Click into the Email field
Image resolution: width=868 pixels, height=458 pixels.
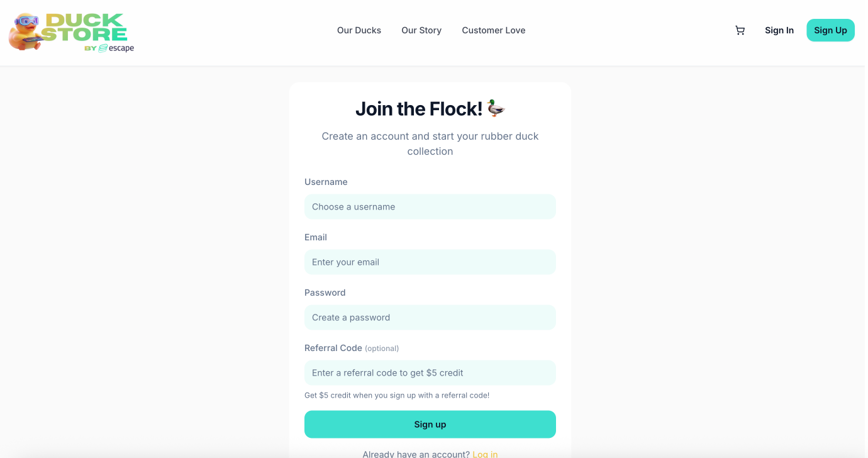click(x=430, y=262)
